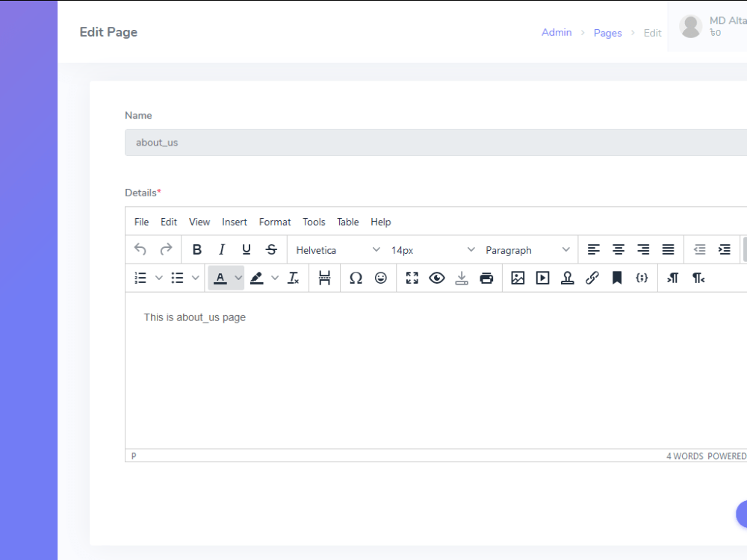747x560 pixels.
Task: Open the Insert menu
Action: pos(235,222)
